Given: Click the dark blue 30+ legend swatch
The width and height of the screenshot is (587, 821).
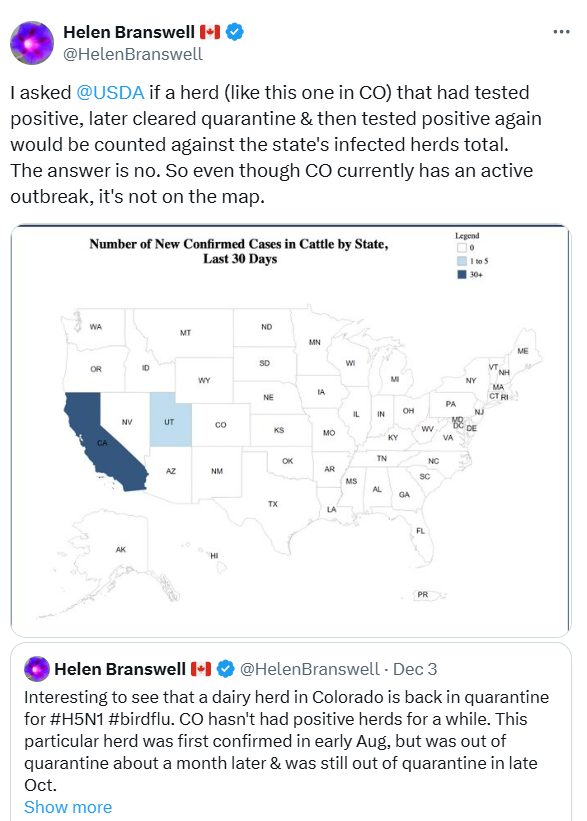Looking at the screenshot, I should coord(462,274).
